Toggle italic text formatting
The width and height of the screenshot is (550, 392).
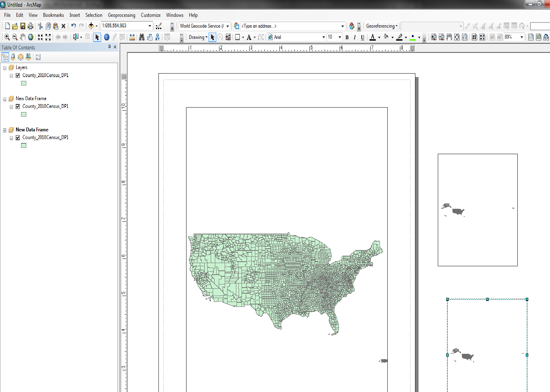pos(355,37)
